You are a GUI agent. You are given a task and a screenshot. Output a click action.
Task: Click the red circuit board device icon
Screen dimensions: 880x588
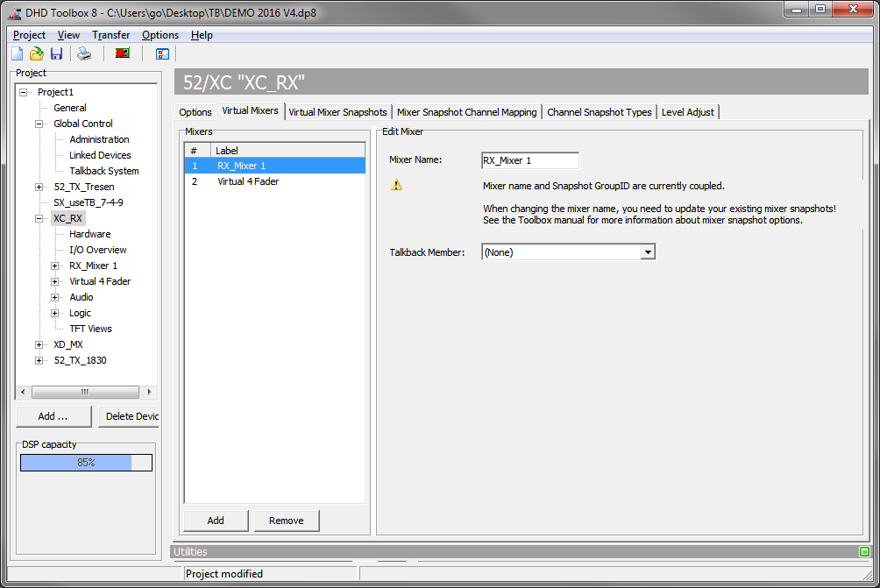pyautogui.click(x=123, y=53)
